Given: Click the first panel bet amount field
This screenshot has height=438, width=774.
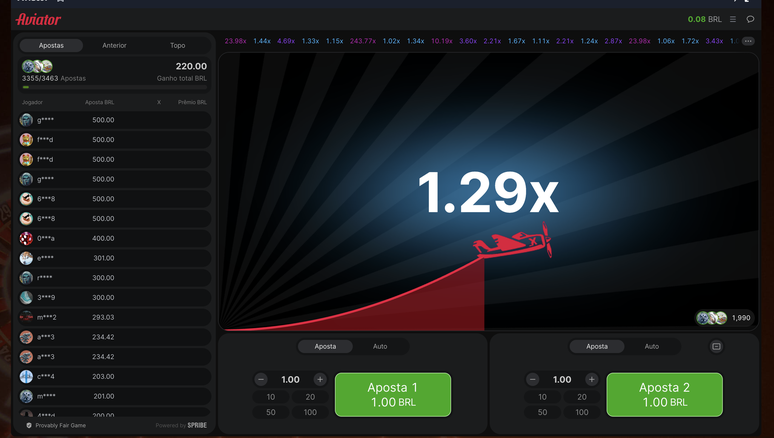Looking at the screenshot, I should (x=290, y=379).
